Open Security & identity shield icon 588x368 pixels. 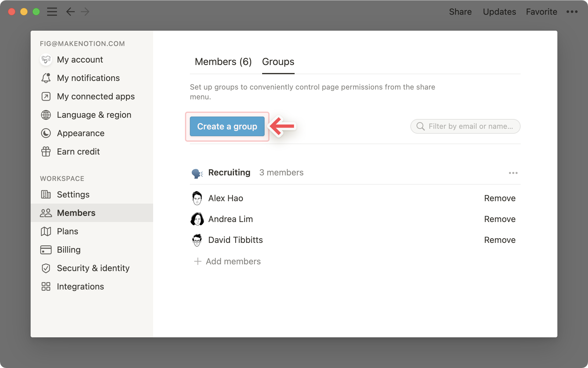pos(46,268)
